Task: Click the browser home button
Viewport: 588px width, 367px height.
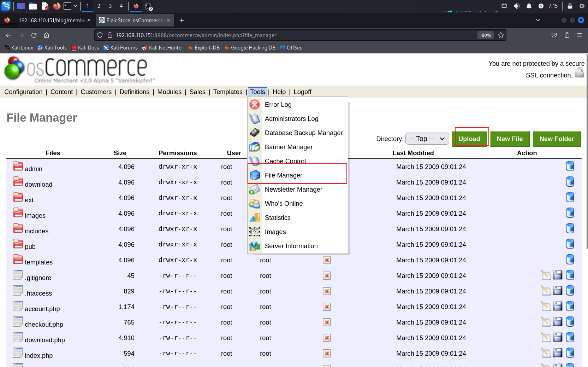Action: pos(46,35)
